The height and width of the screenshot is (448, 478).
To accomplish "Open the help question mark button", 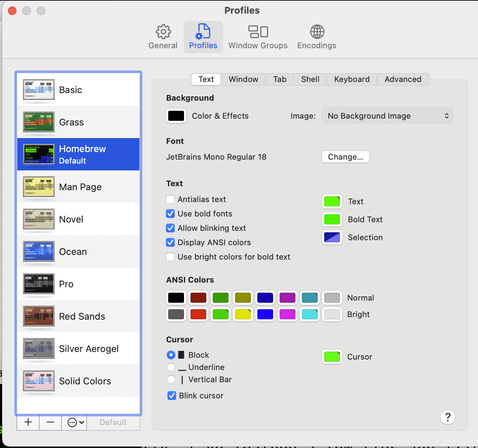I will 447,417.
